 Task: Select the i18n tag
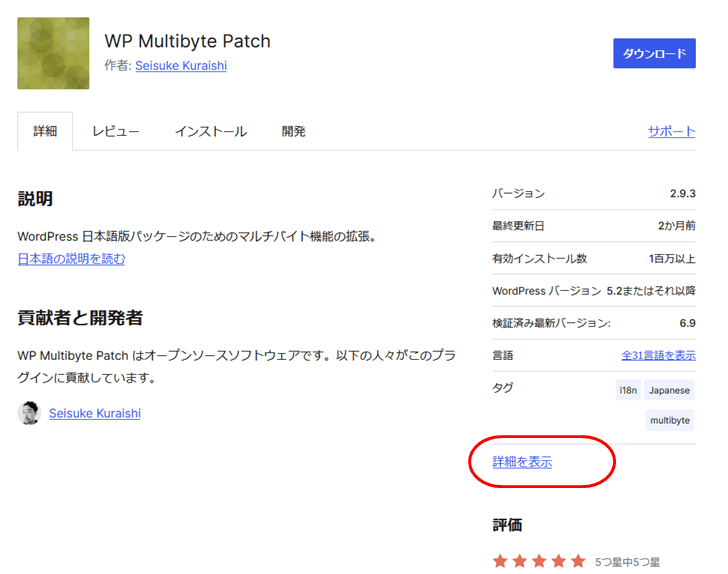(x=628, y=390)
